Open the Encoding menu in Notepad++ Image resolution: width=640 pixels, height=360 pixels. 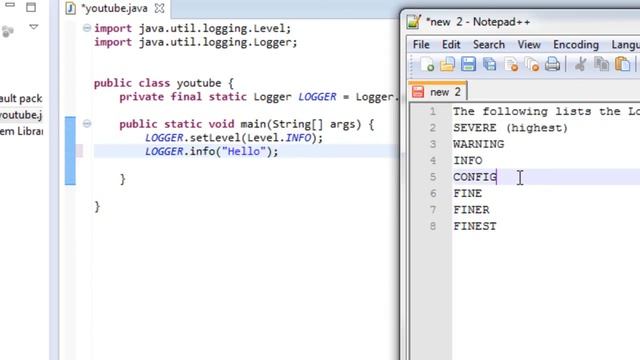point(576,44)
